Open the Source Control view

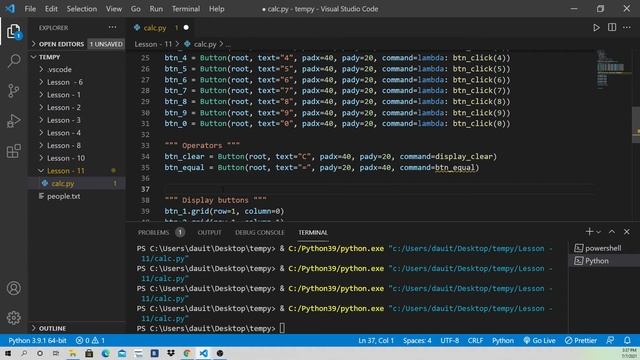13,91
